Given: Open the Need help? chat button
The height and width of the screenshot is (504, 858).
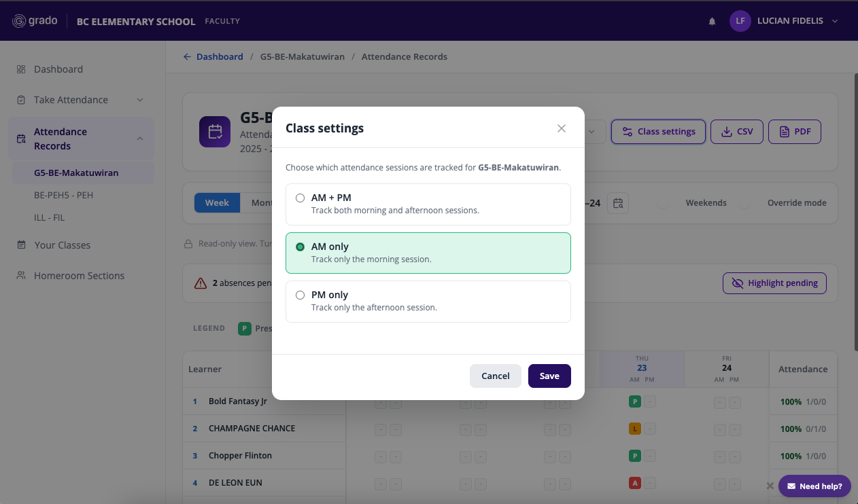Looking at the screenshot, I should click(x=814, y=486).
